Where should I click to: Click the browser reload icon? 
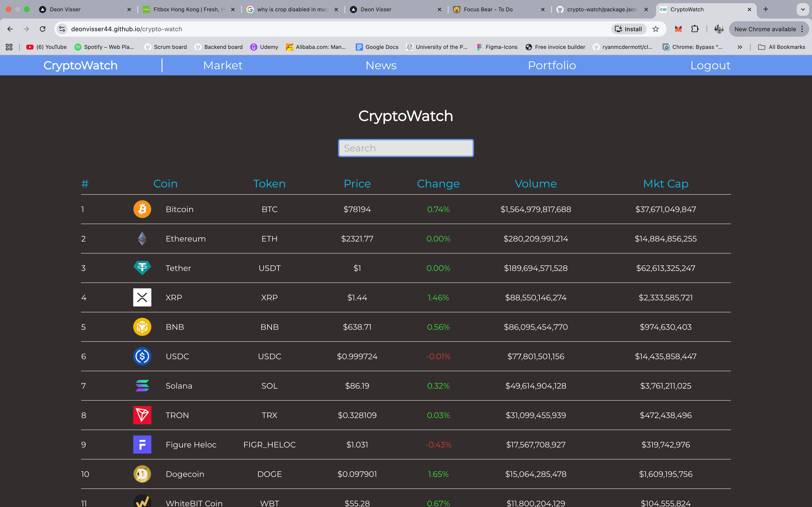[42, 29]
